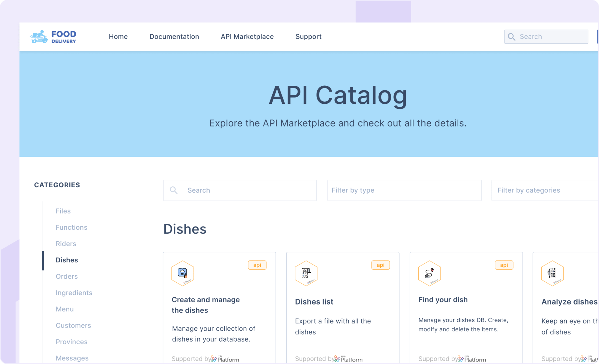Switch to the API Marketplace section
This screenshot has width=599, height=364.
(247, 36)
